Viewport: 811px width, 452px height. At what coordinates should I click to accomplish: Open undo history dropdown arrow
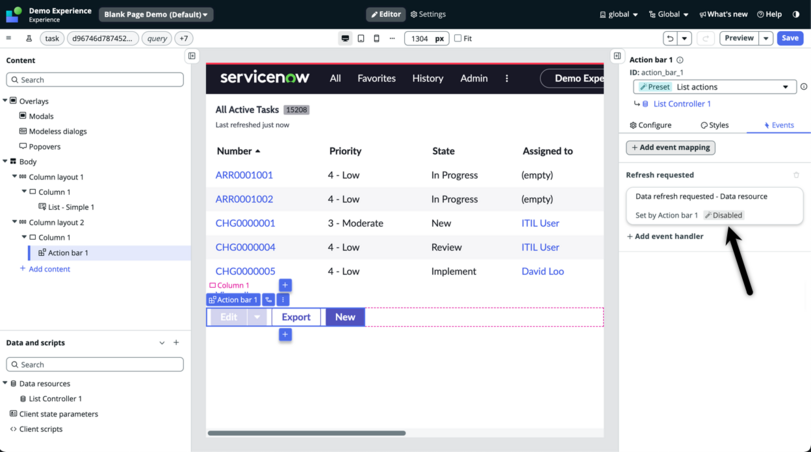point(685,38)
